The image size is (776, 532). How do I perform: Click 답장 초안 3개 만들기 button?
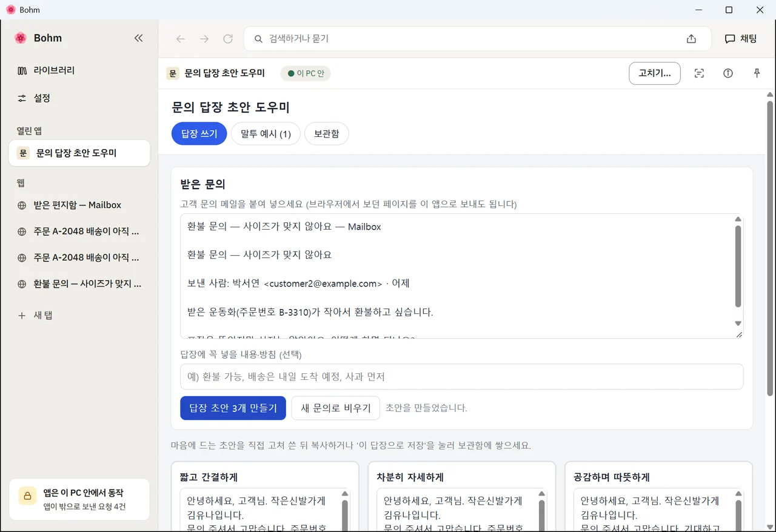coord(233,408)
